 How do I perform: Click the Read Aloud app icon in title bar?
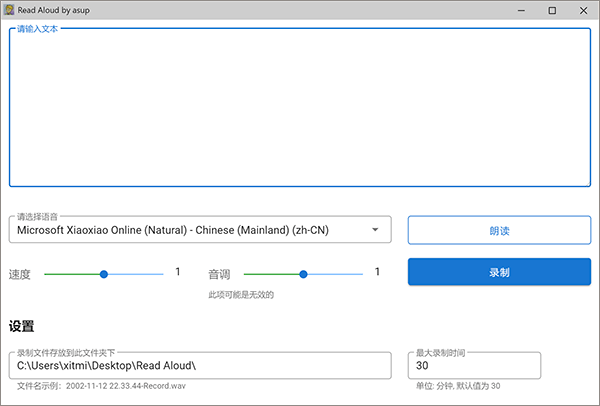[x=9, y=10]
